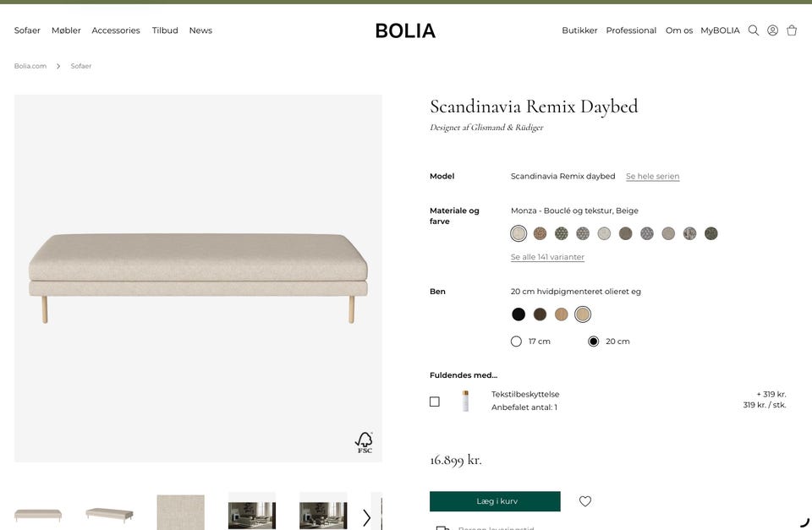Expand all 141 material variants
This screenshot has height=530, width=812.
(x=547, y=257)
